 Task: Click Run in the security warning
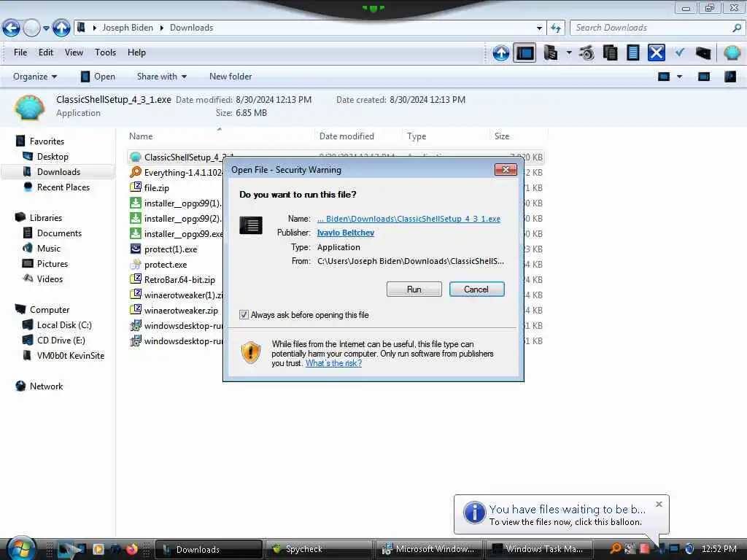coord(414,289)
